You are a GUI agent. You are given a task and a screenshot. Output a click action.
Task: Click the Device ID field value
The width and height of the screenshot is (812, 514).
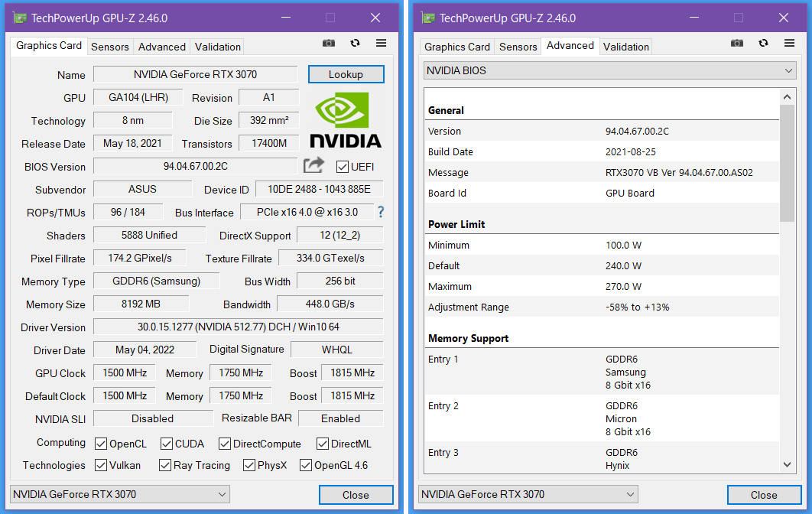coord(319,189)
